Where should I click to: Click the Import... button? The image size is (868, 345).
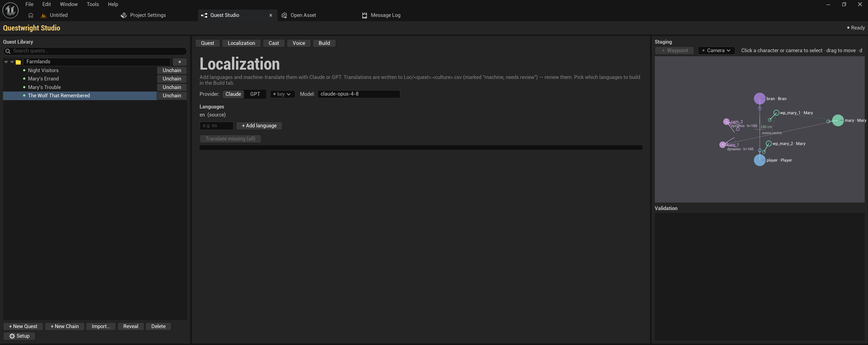pyautogui.click(x=101, y=327)
